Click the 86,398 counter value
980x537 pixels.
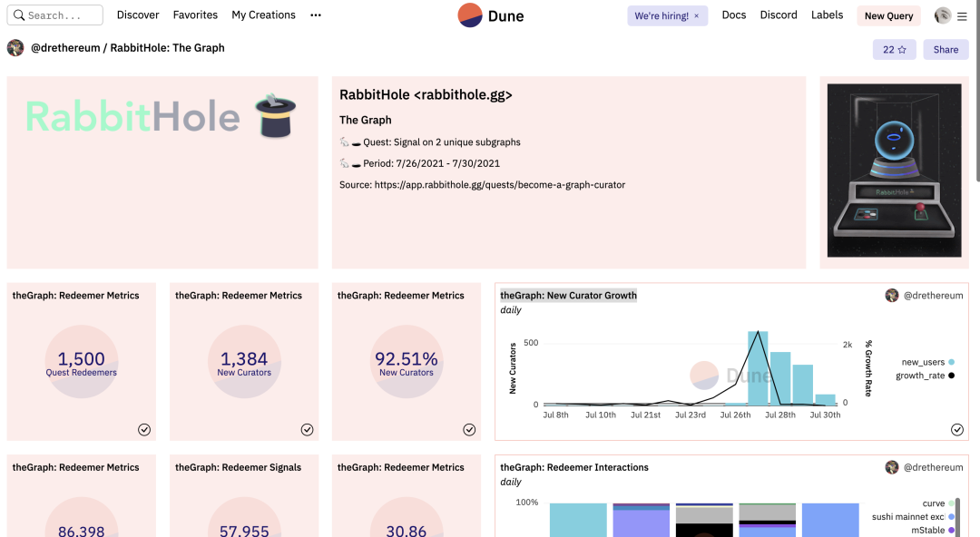(82, 531)
